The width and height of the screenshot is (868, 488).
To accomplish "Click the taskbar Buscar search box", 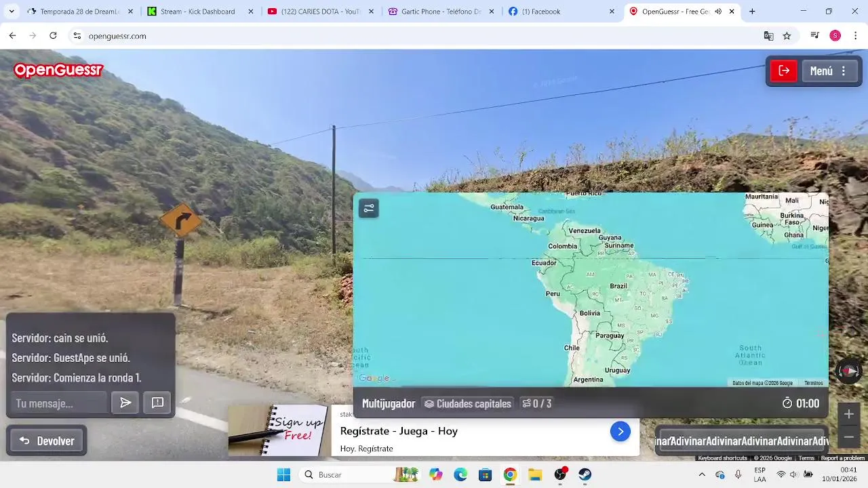I will tap(359, 474).
